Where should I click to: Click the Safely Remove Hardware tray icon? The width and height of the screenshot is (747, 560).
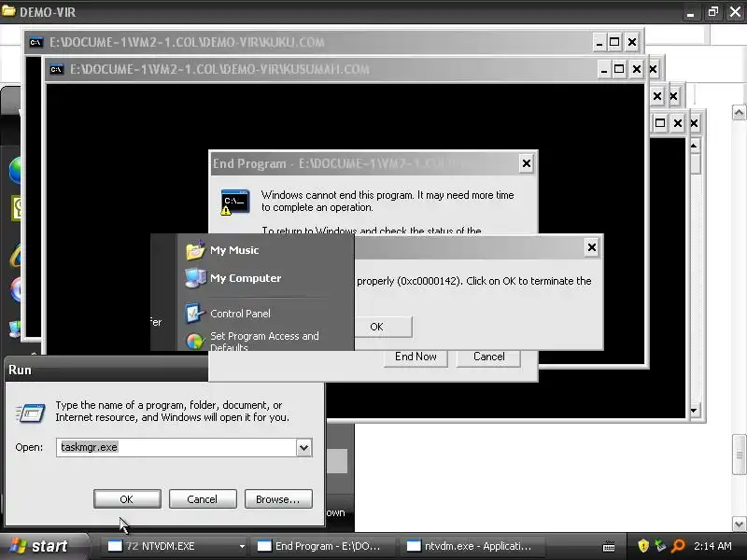[x=660, y=545]
